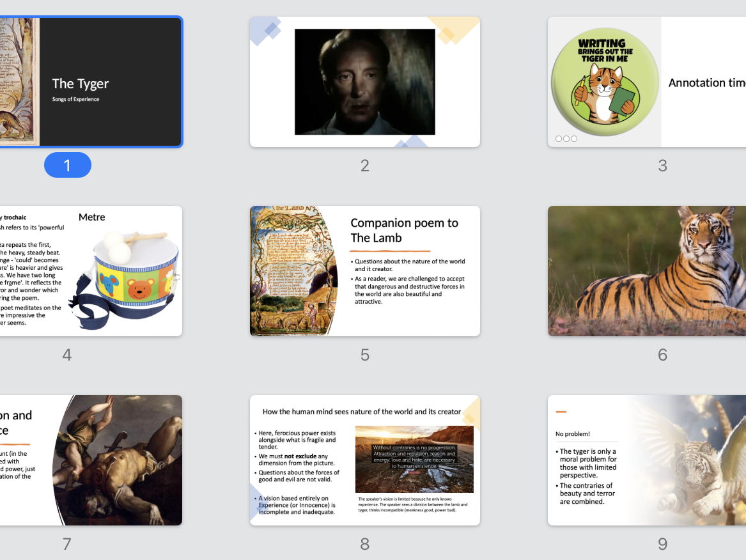The height and width of the screenshot is (560, 746).
Task: Click the slide number 7 label
Action: [x=67, y=544]
